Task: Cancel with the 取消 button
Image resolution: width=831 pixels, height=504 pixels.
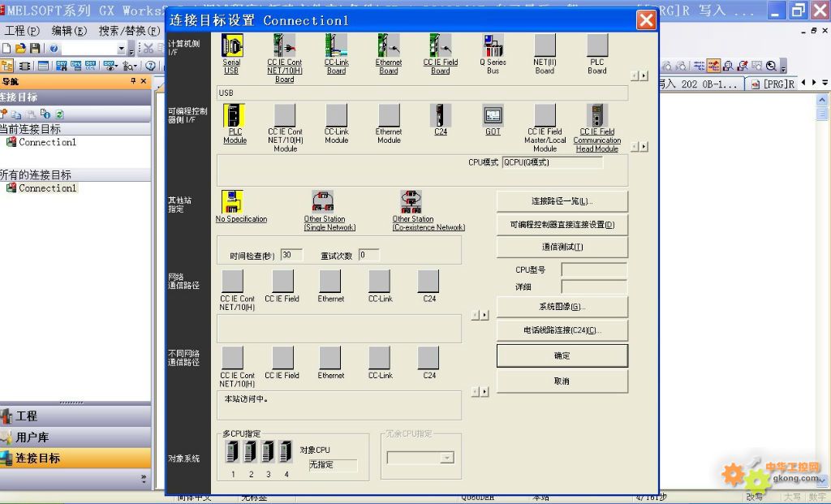Action: tap(562, 381)
